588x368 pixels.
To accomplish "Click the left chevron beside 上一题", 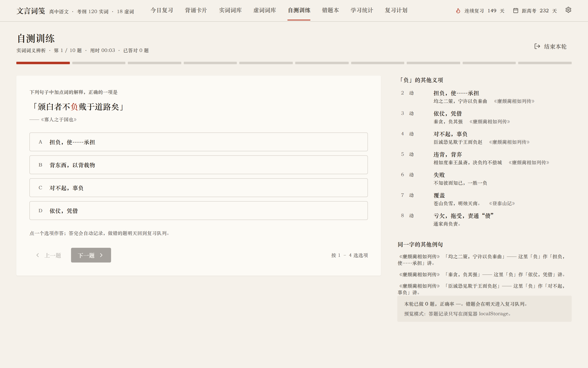I will tap(38, 255).
